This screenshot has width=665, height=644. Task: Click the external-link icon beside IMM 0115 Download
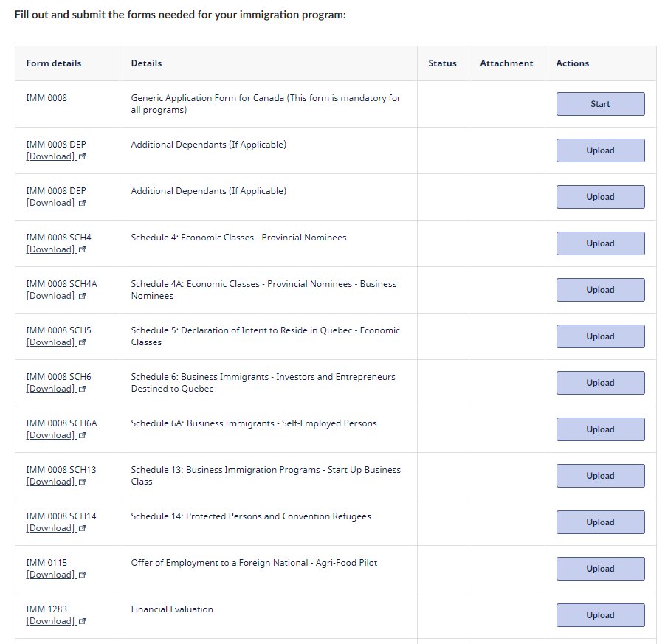pyautogui.click(x=82, y=575)
